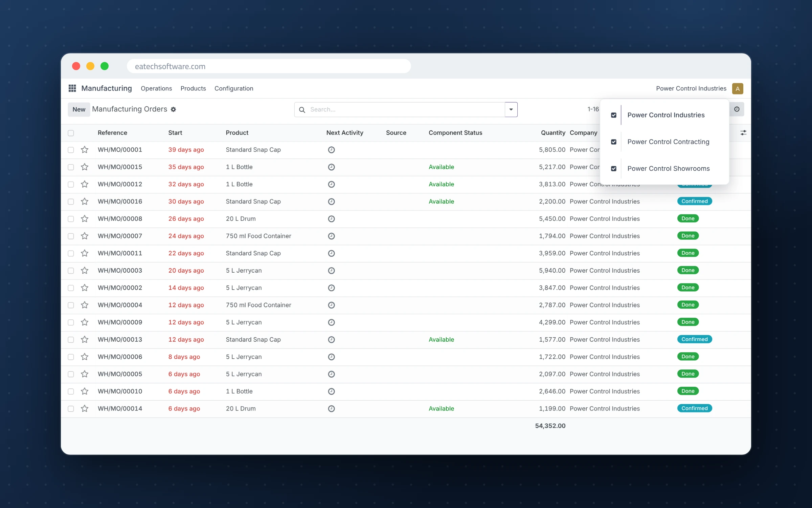Open activity clock for WH/MO/00001
812x508 pixels.
[x=332, y=150]
